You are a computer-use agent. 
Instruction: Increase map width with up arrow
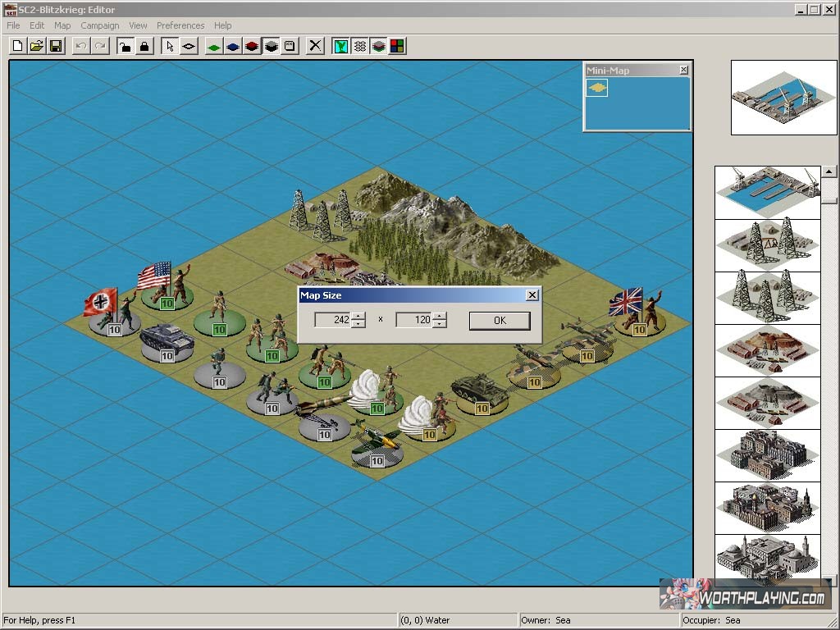click(358, 316)
